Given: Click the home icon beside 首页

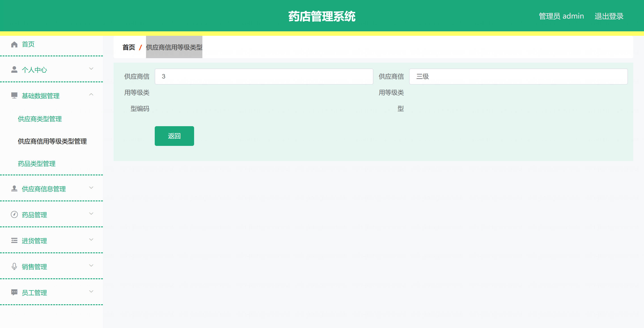Looking at the screenshot, I should (14, 44).
